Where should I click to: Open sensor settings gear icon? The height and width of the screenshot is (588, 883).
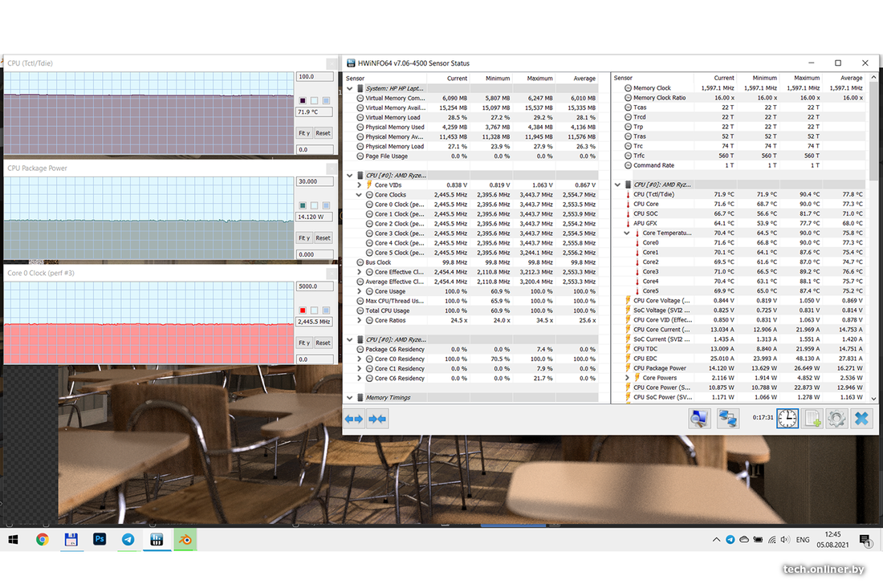point(836,418)
